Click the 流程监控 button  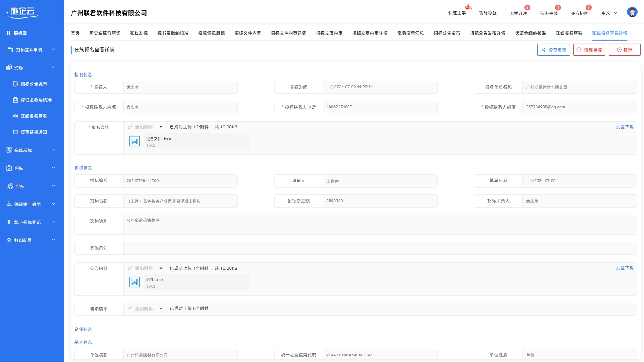pos(589,50)
